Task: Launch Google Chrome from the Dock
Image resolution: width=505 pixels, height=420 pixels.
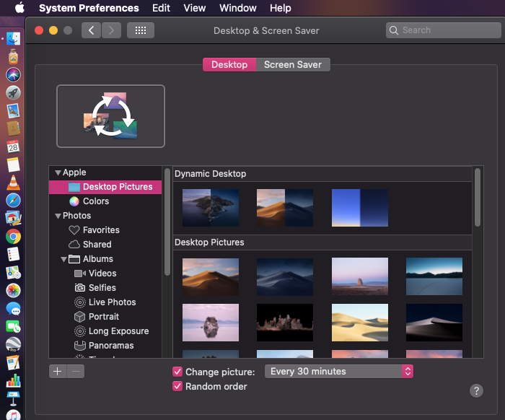Action: [x=13, y=237]
